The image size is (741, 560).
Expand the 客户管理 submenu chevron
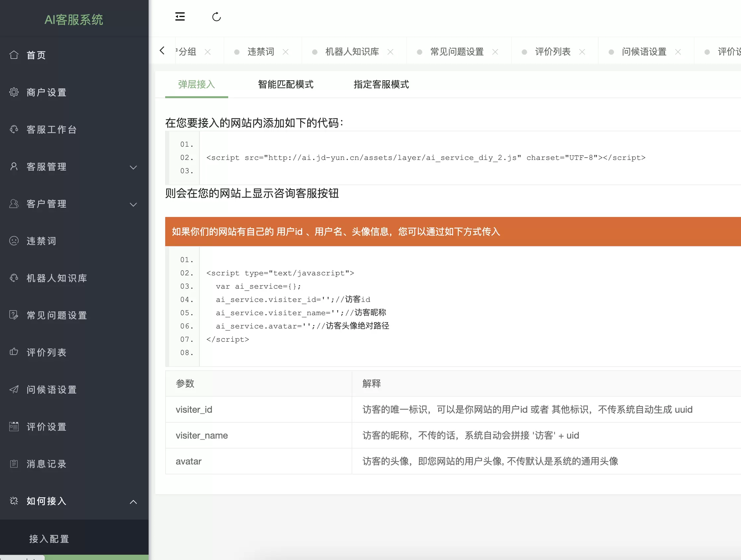(x=133, y=204)
